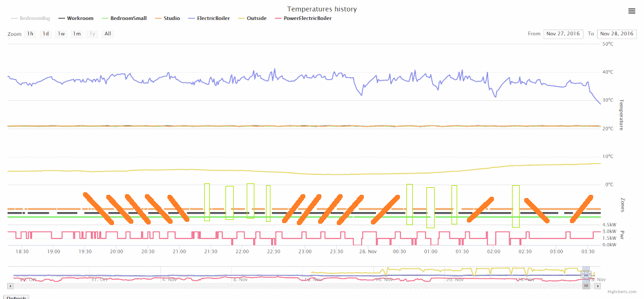Click the 40°C axis label
Screen dimensions: 644x299
click(607, 72)
